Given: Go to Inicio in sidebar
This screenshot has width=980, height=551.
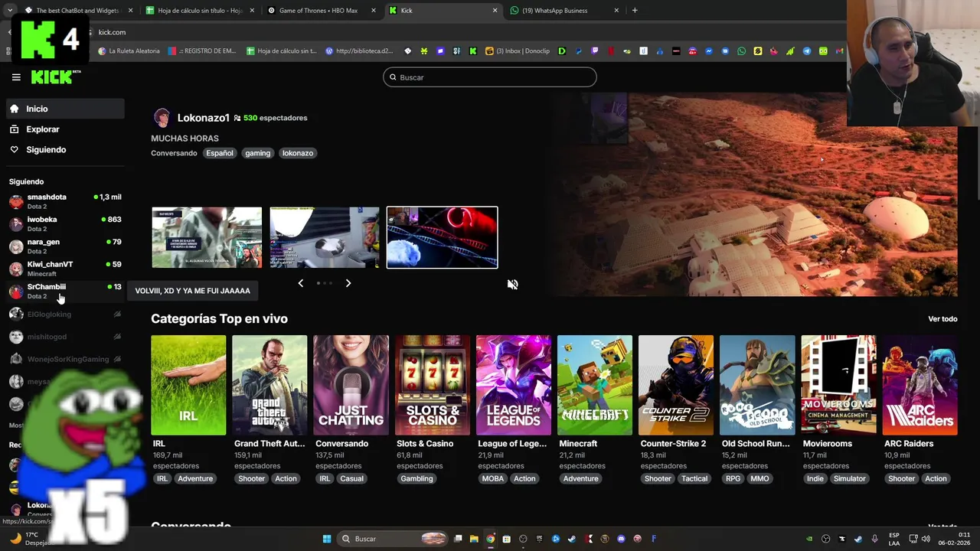Looking at the screenshot, I should (x=65, y=109).
